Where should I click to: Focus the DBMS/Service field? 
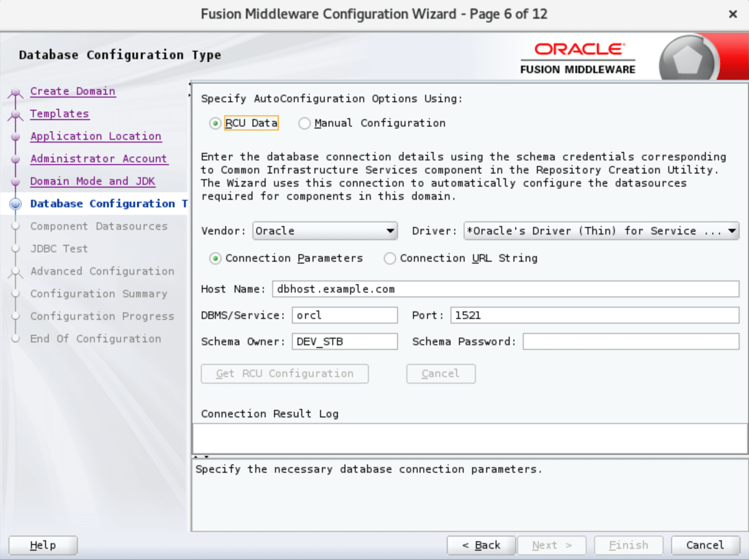(345, 315)
